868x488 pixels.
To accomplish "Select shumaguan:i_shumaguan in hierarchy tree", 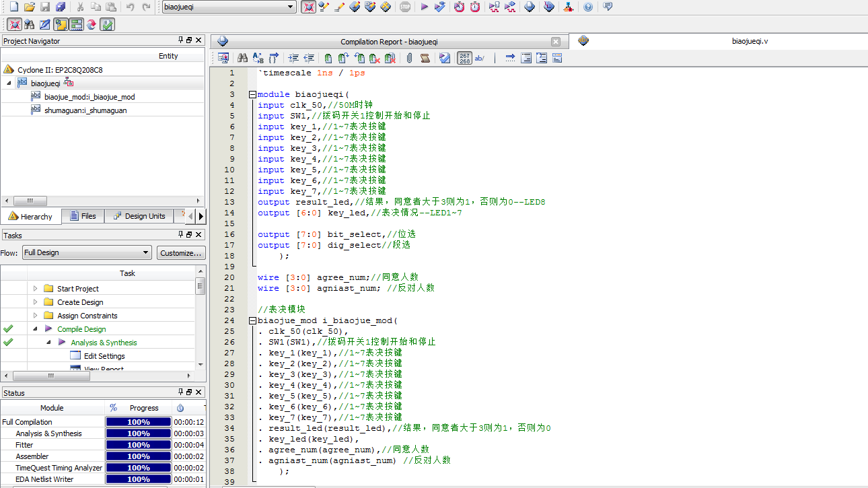I will coord(85,110).
